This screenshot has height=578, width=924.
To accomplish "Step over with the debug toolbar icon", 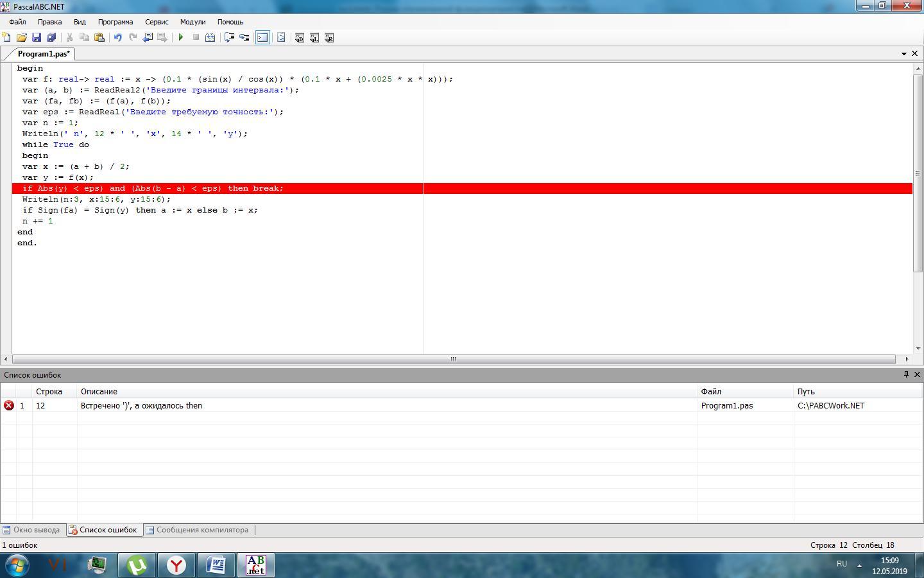I will 229,38.
